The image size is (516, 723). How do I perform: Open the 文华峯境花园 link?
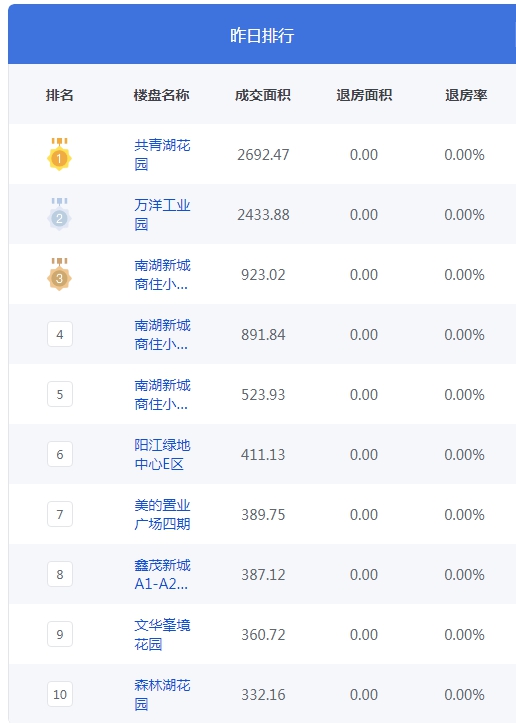tap(162, 634)
